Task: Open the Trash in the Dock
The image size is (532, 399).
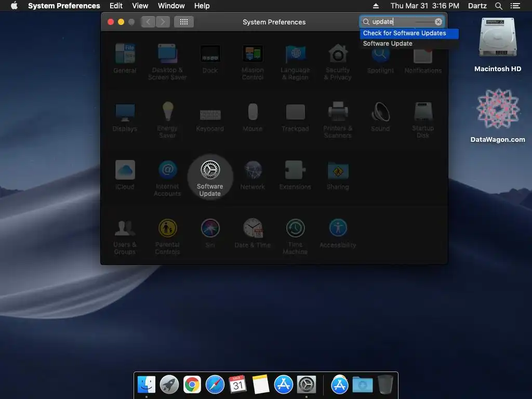Action: (385, 384)
